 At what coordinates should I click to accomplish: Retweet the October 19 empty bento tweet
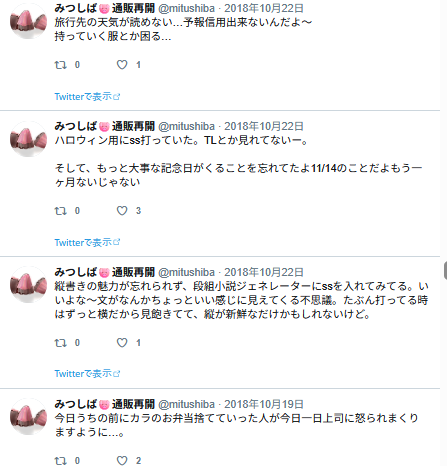tap(61, 461)
